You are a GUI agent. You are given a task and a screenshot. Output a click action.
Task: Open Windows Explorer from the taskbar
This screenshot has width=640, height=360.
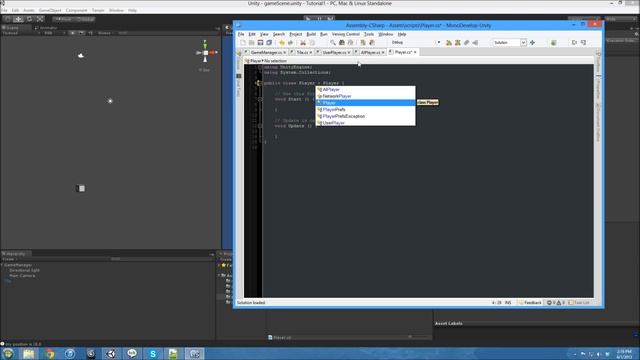click(29, 353)
